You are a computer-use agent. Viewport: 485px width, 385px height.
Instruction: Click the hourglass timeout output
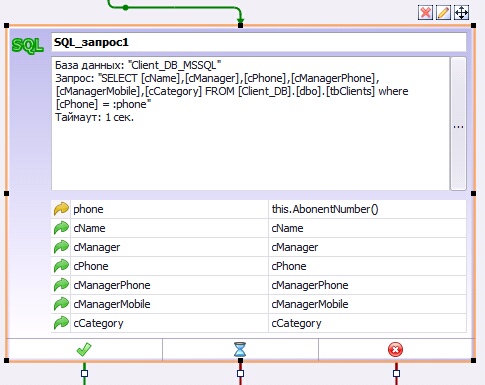tap(240, 350)
